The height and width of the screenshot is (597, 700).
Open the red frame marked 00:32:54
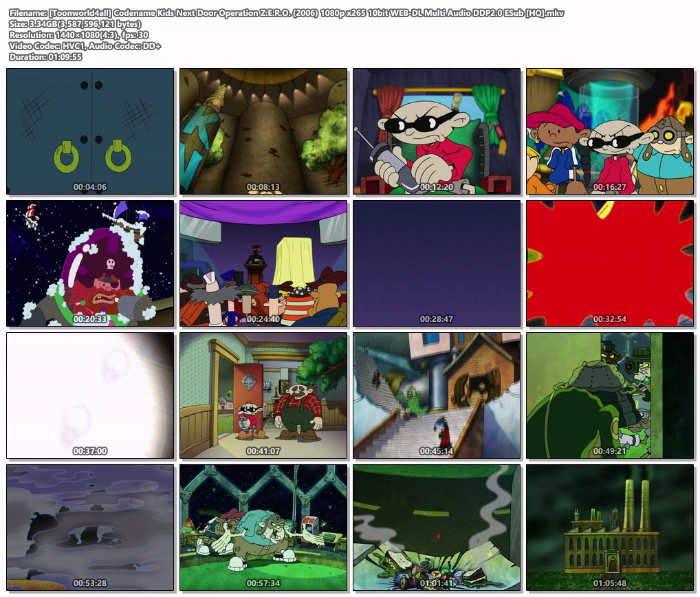[x=610, y=263]
